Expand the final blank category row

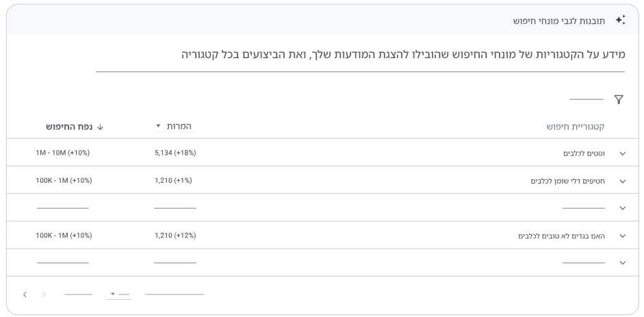pos(623,263)
